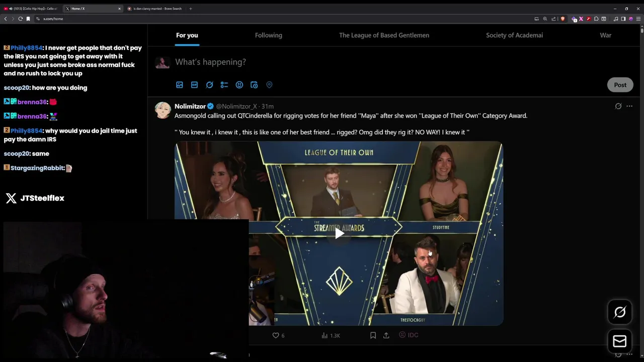View site information icon in address bar
Image resolution: width=644 pixels, height=362 pixels.
tap(38, 19)
